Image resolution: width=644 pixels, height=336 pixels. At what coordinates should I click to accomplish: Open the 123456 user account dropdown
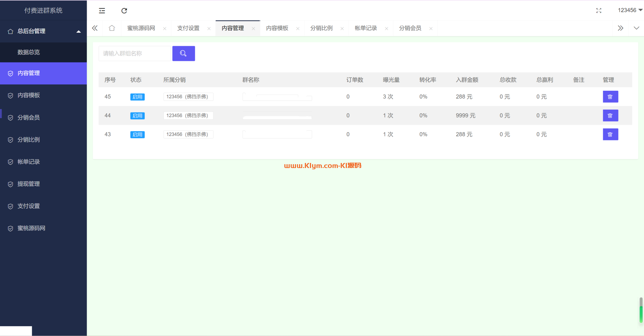(x=630, y=10)
